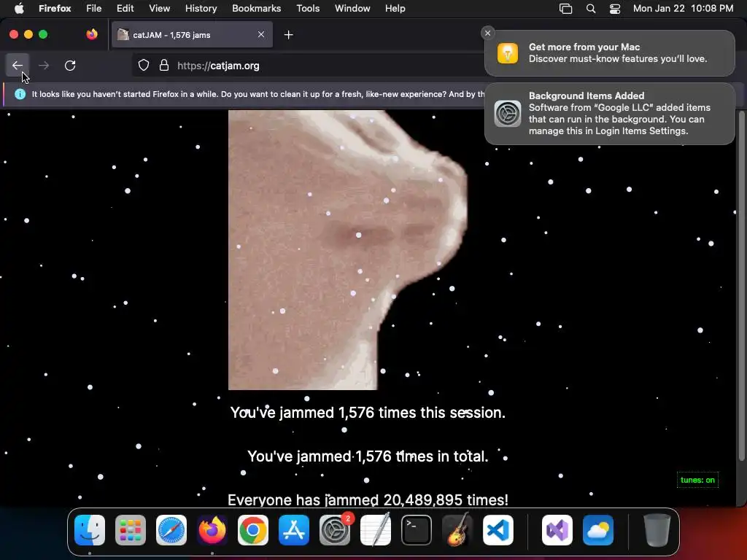Click the site security padlock icon

point(164,65)
